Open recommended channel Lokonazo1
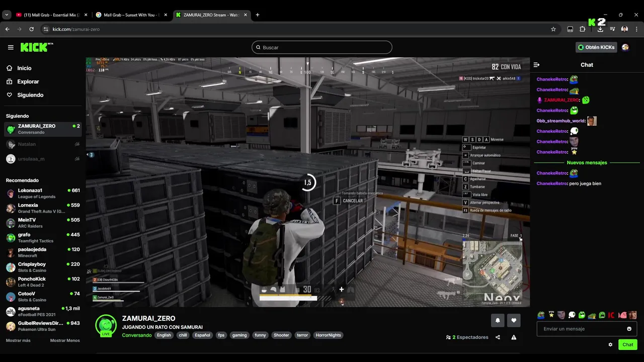644x362 pixels. pos(43,194)
